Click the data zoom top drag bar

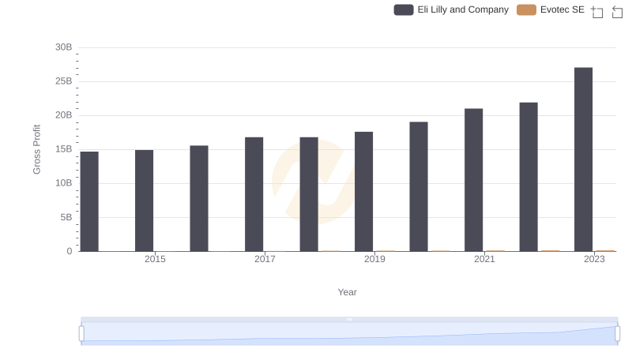click(349, 319)
